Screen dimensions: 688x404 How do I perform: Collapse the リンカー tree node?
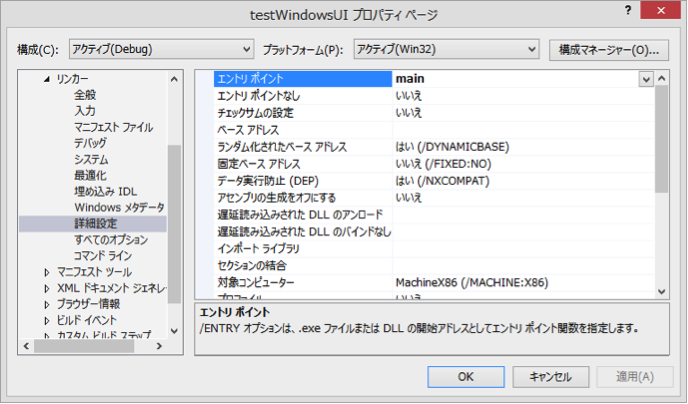click(x=47, y=79)
